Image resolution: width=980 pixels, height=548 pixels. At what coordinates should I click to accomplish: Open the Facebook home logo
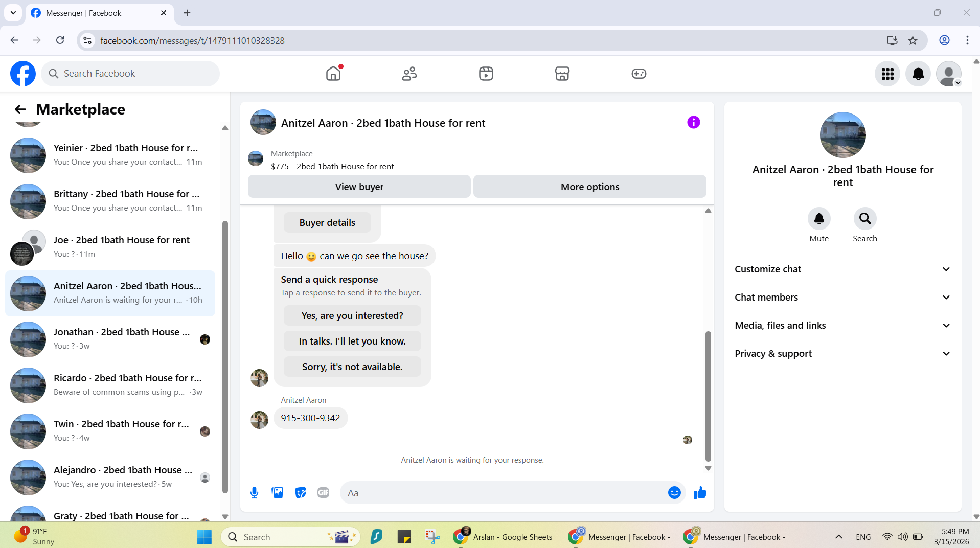[23, 74]
